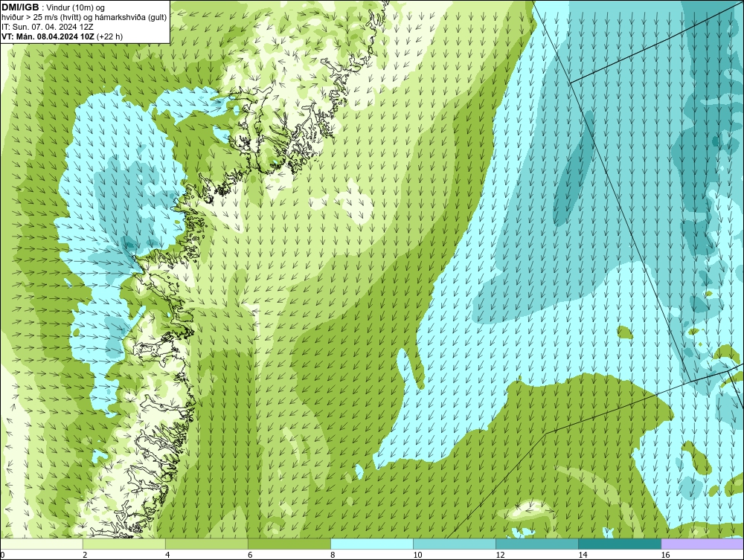The height and width of the screenshot is (560, 744).
Task: Click the legend tick label '10'
Action: pos(417,555)
